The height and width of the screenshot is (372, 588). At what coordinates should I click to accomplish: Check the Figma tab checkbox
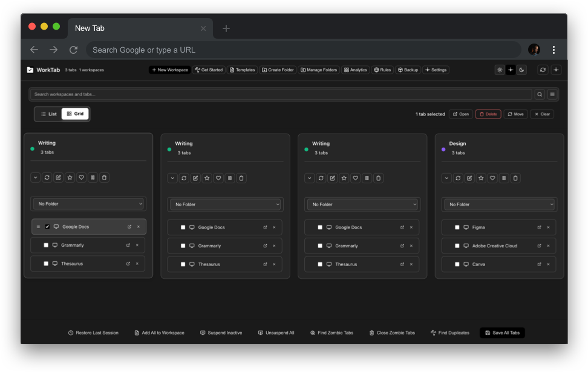tap(457, 227)
